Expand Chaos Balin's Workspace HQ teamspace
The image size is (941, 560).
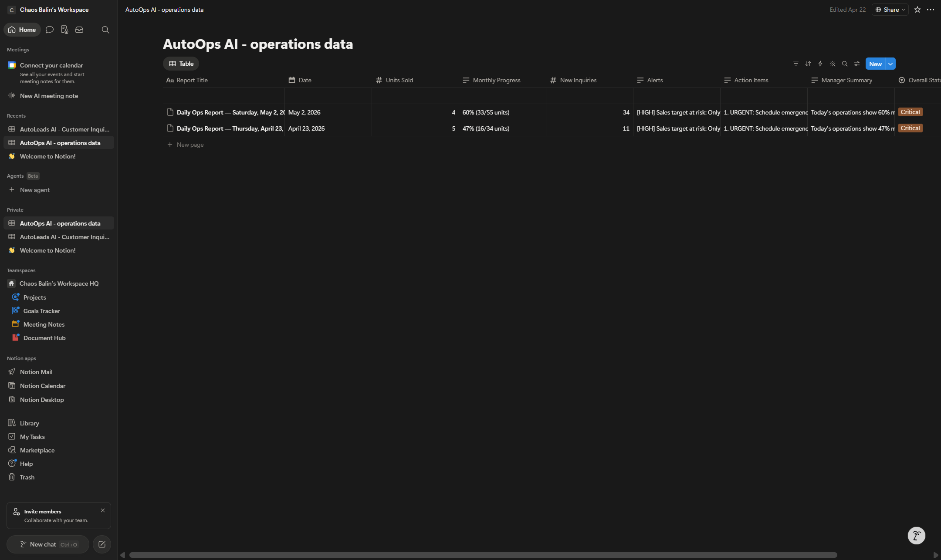pyautogui.click(x=59, y=283)
